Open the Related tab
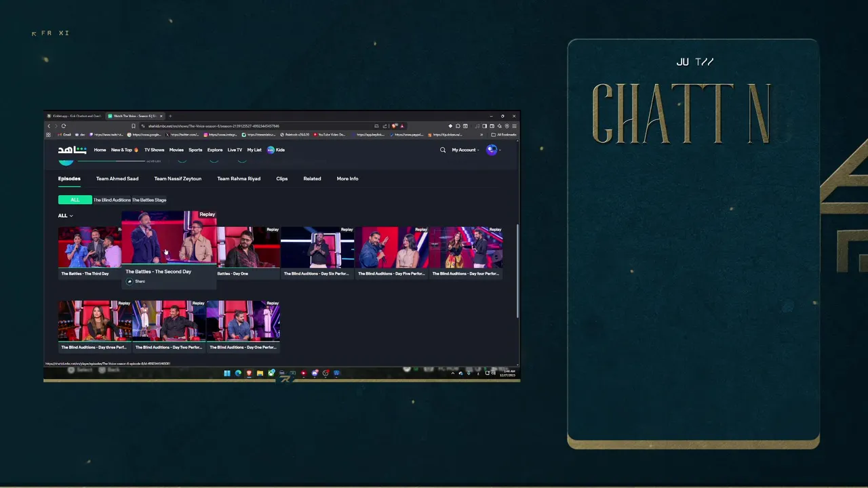Screen dimensions: 868x488 (x=312, y=179)
